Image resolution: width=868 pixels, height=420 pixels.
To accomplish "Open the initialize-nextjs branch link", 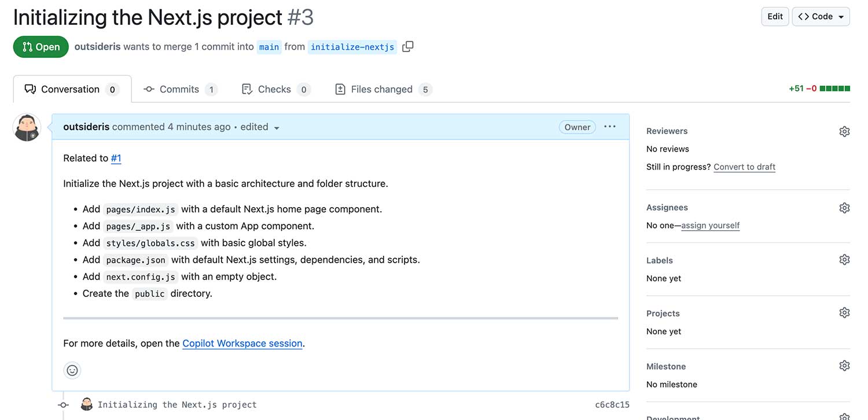I will point(352,47).
